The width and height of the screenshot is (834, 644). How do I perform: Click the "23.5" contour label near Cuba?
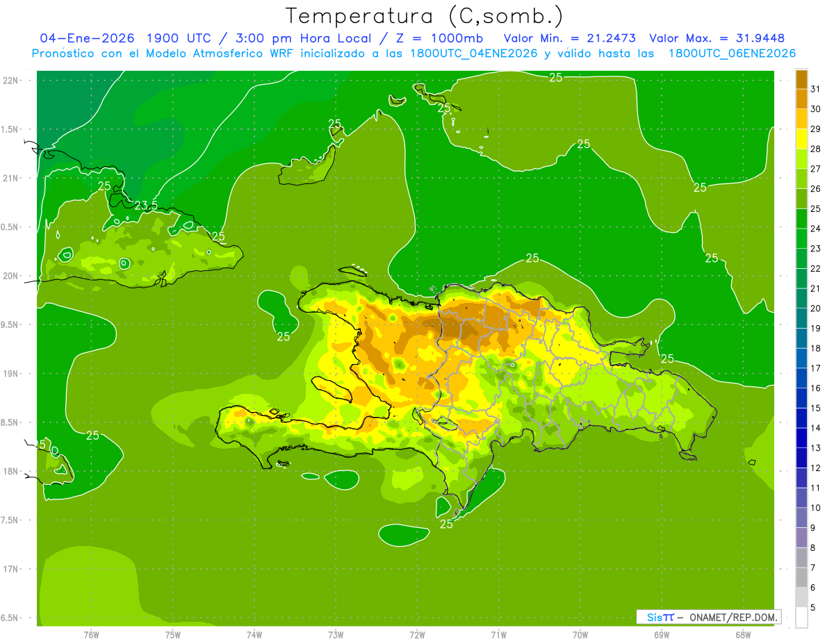coord(146,205)
